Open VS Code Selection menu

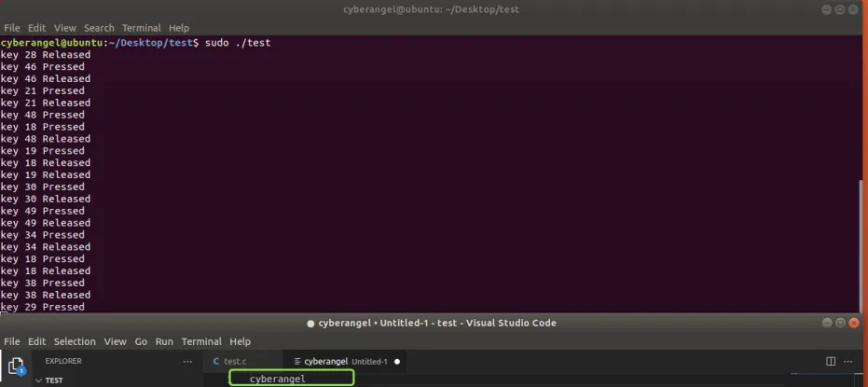point(75,341)
